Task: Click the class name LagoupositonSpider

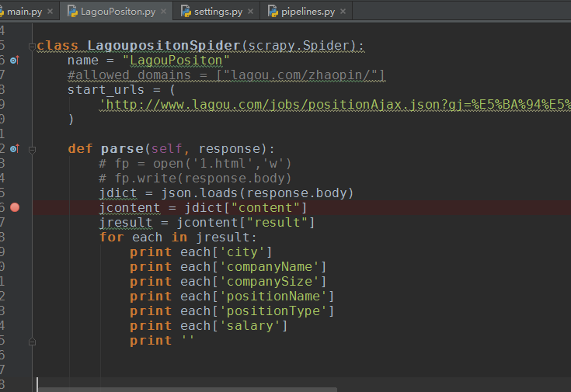Action: [163, 46]
